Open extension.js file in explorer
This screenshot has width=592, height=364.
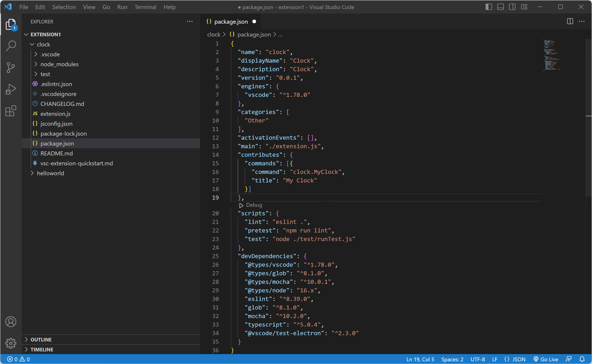point(55,114)
